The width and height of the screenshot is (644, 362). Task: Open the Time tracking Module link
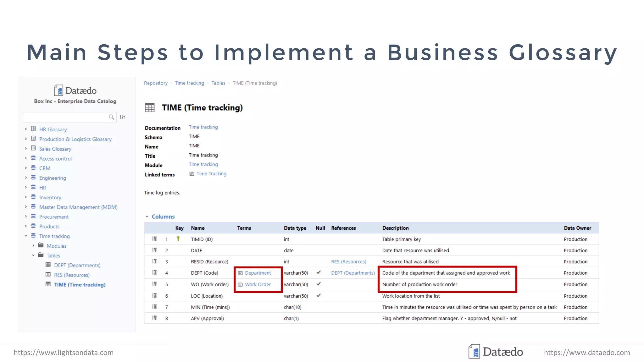tap(203, 164)
